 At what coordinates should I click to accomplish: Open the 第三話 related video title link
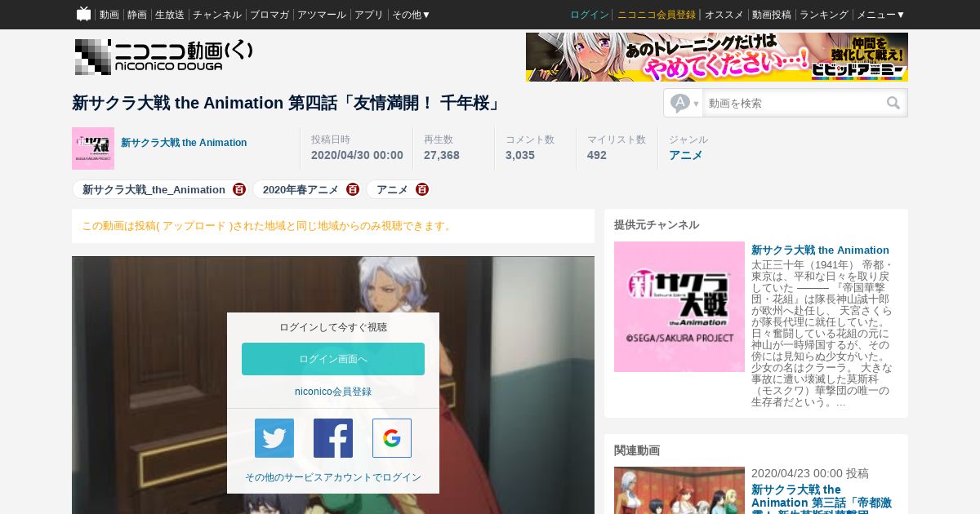[820, 499]
